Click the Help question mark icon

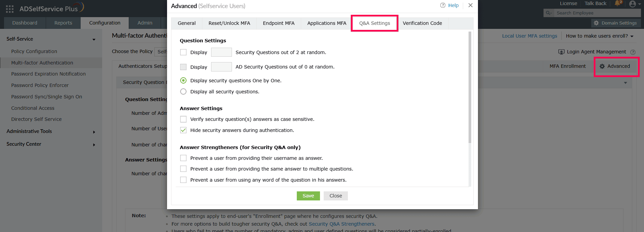443,5
